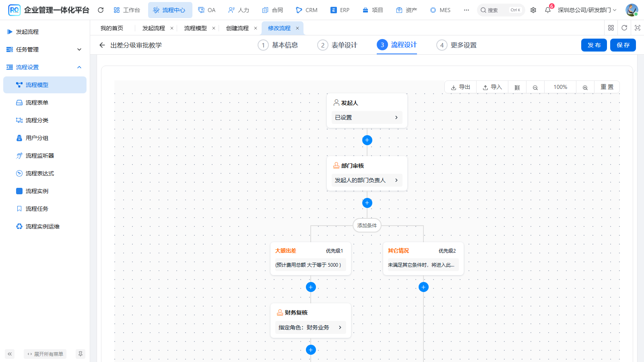Open the 已设置 initiator settings row
Screen dimensions: 644x362
[367, 117]
